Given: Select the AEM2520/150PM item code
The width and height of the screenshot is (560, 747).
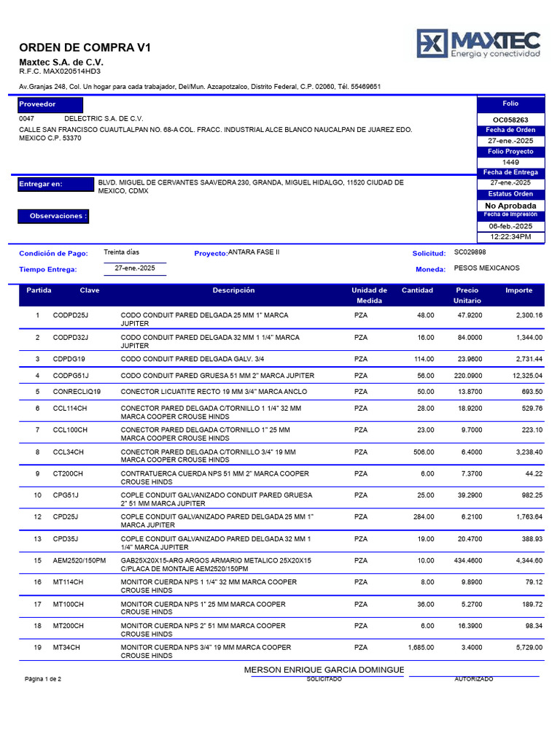Looking at the screenshot, I should (79, 561).
